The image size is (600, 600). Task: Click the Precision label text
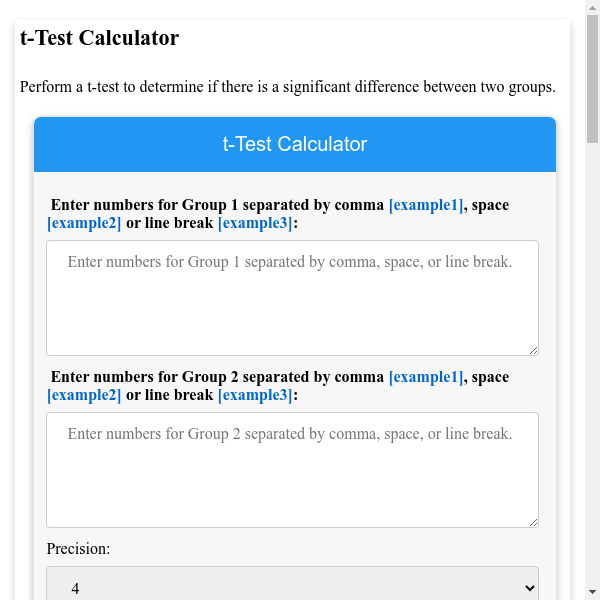coord(78,549)
